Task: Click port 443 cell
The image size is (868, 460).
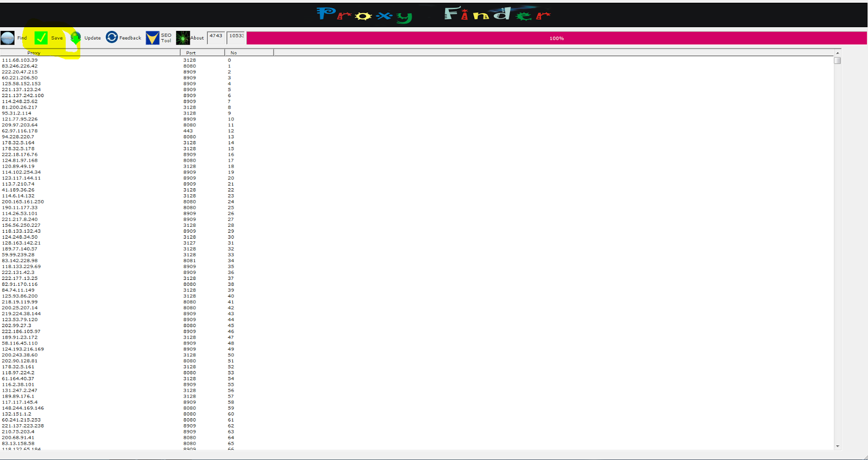Action: pos(188,131)
